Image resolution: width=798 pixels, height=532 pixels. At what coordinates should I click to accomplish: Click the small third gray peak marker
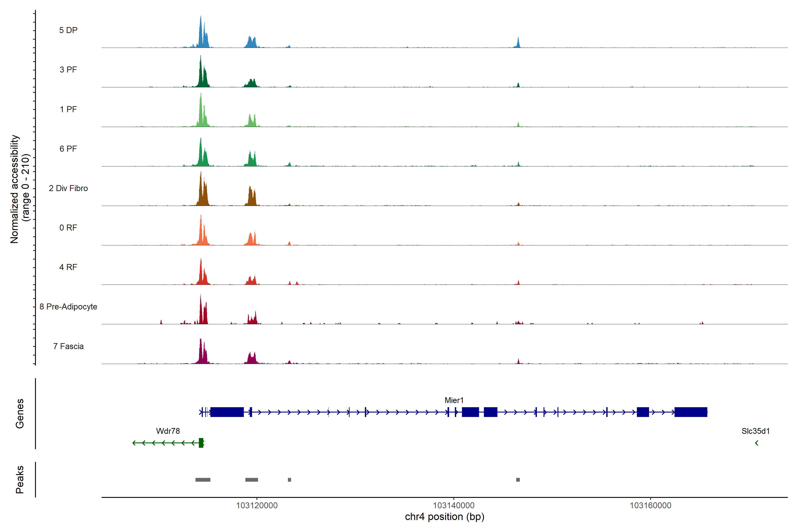pos(289,480)
